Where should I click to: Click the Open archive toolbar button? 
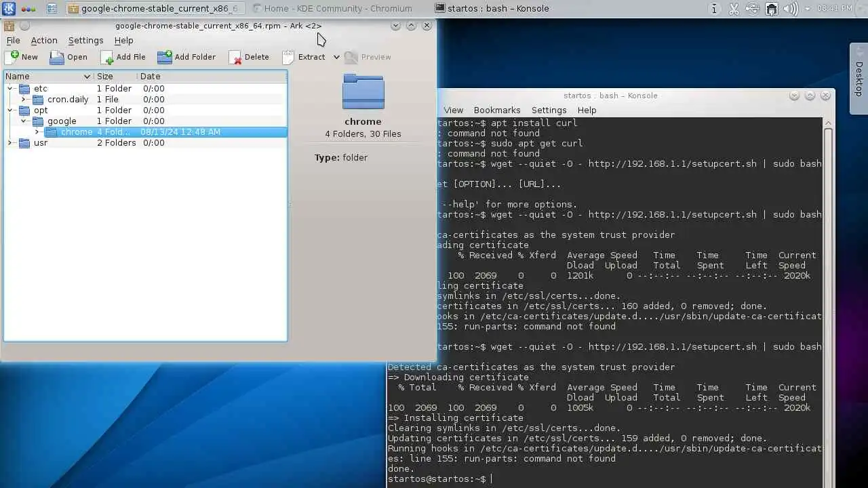point(68,57)
